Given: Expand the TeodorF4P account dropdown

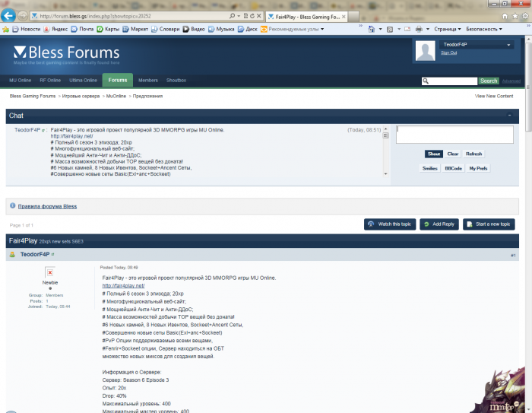Looking at the screenshot, I should [x=509, y=45].
